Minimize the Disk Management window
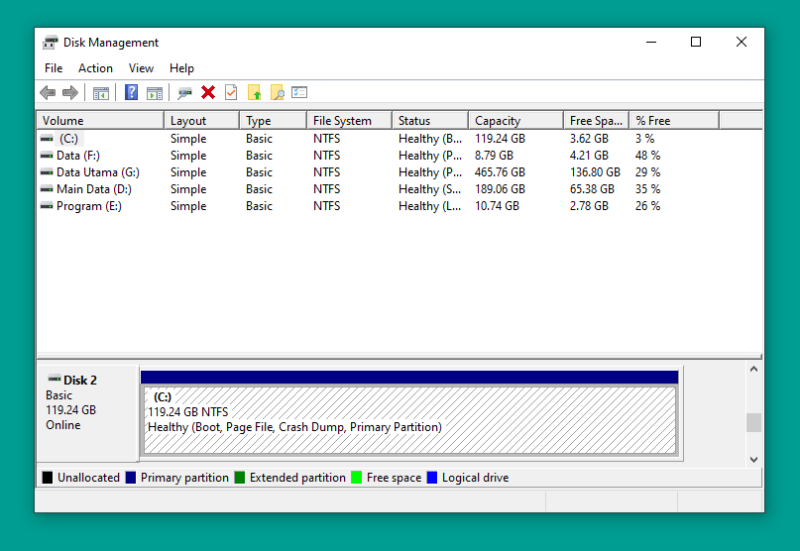The image size is (800, 551). pos(651,42)
